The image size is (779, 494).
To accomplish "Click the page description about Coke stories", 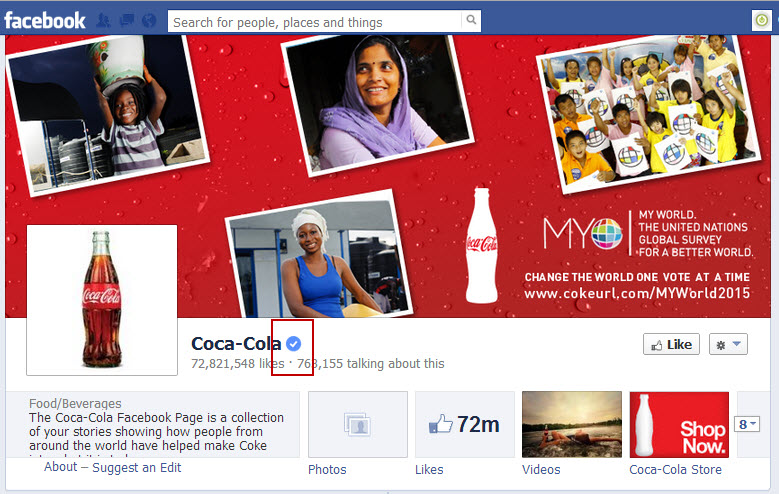I will (156, 432).
